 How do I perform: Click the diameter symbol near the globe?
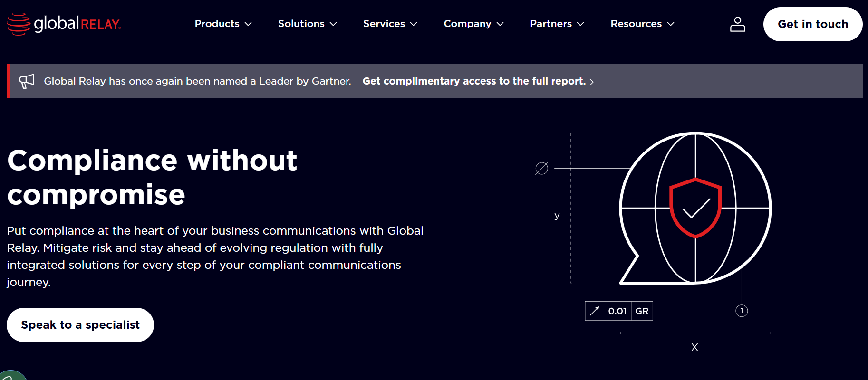pos(542,168)
